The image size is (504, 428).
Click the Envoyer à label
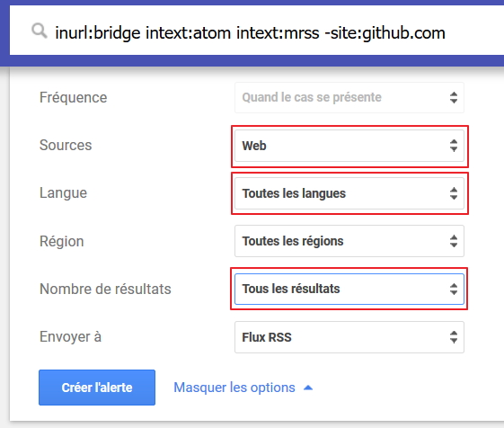click(x=70, y=337)
